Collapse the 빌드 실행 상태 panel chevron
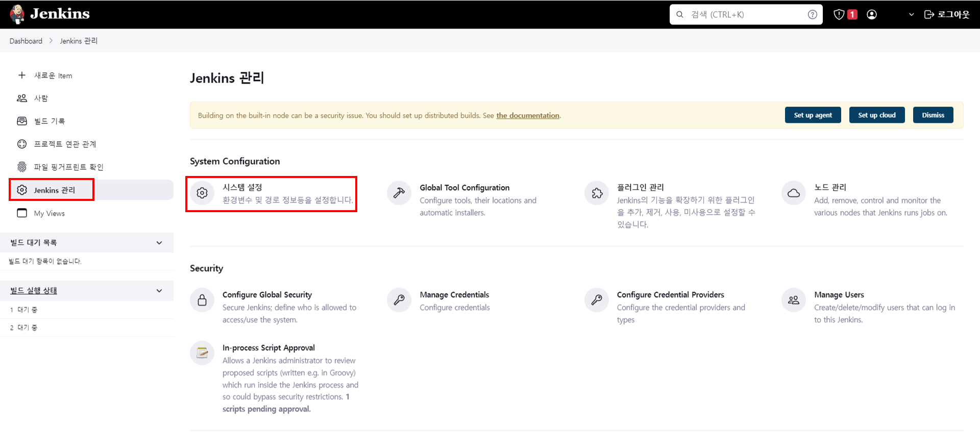 [x=159, y=291]
